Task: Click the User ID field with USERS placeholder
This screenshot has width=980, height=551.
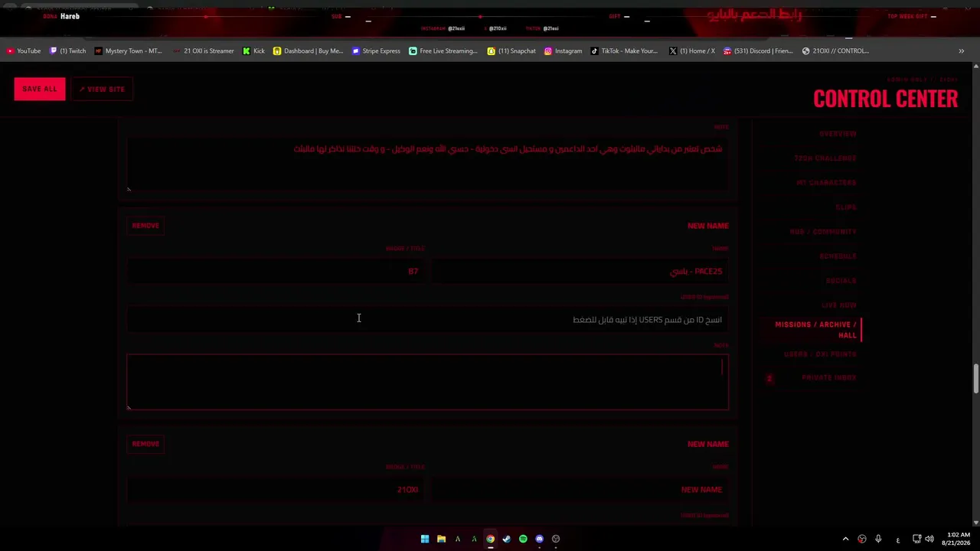Action: coord(428,320)
